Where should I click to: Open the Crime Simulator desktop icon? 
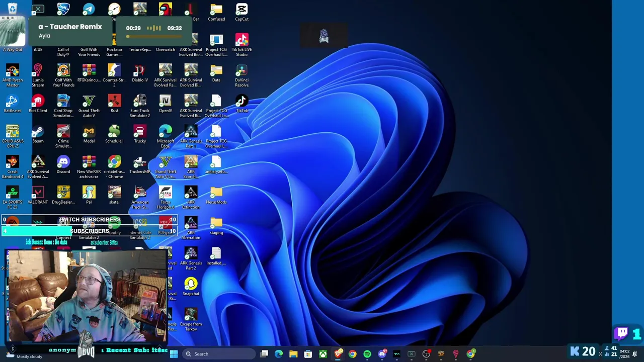[x=63, y=137]
